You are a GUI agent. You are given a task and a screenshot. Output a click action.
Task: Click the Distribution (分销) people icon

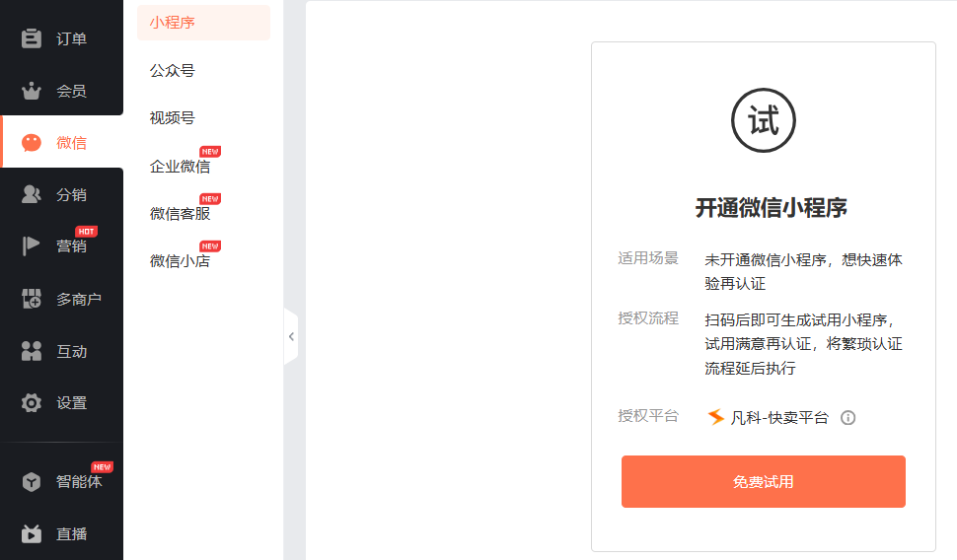pos(32,195)
